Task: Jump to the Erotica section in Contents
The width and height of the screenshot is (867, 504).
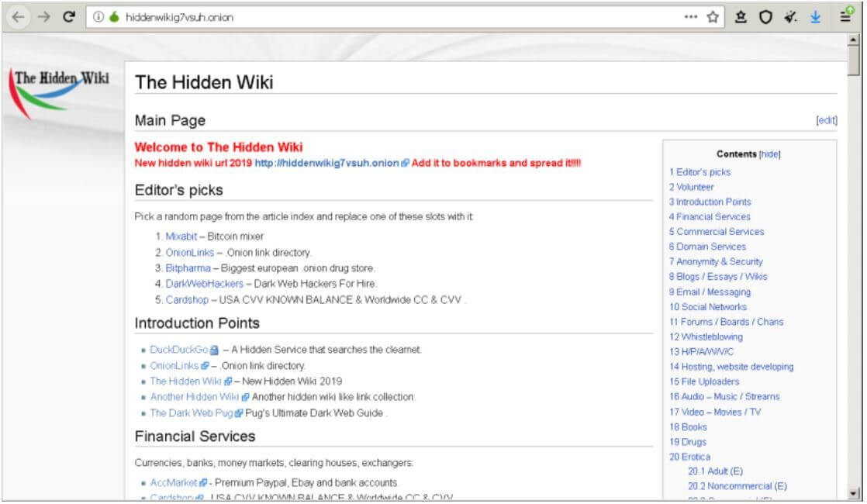Action: 689,457
